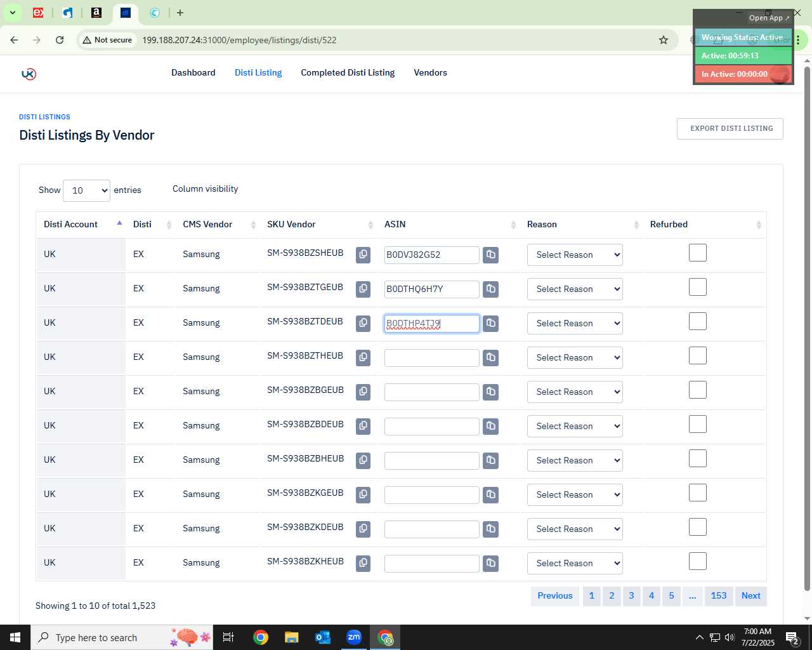Click paste icon in SM-S938BZKDEUB row ASIN

point(490,529)
